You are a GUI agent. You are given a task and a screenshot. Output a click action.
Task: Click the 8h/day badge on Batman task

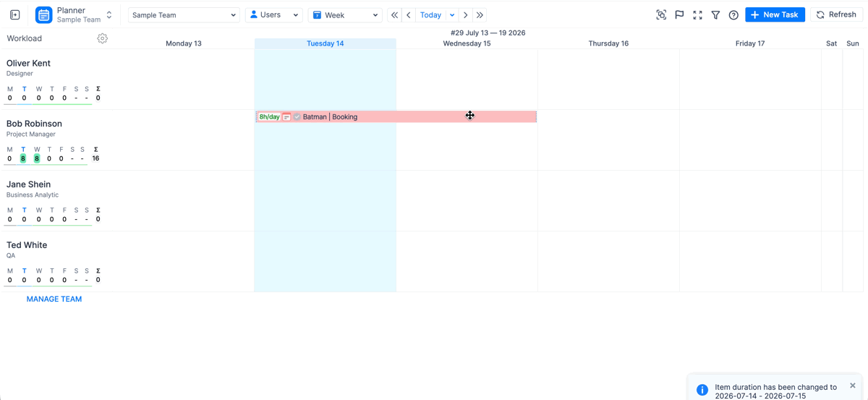point(269,116)
